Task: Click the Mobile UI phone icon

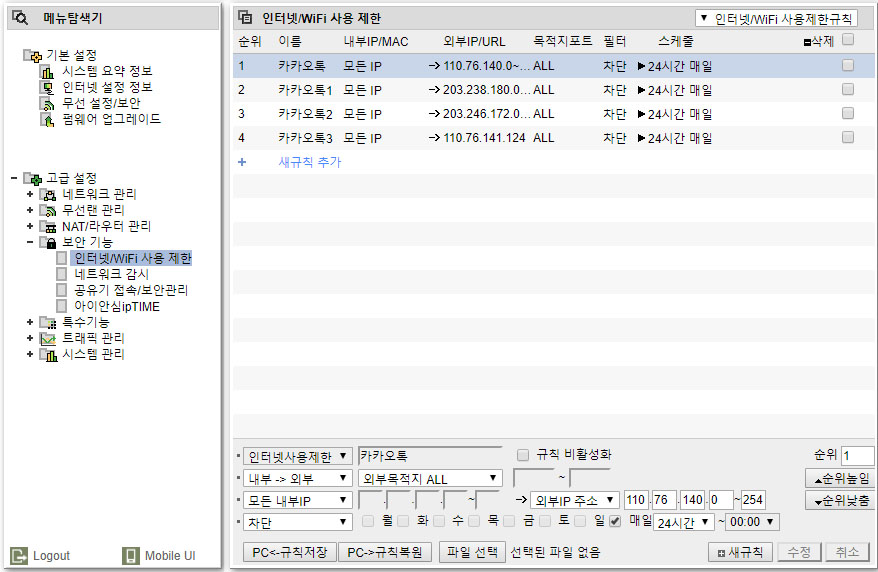Action: coord(130,556)
